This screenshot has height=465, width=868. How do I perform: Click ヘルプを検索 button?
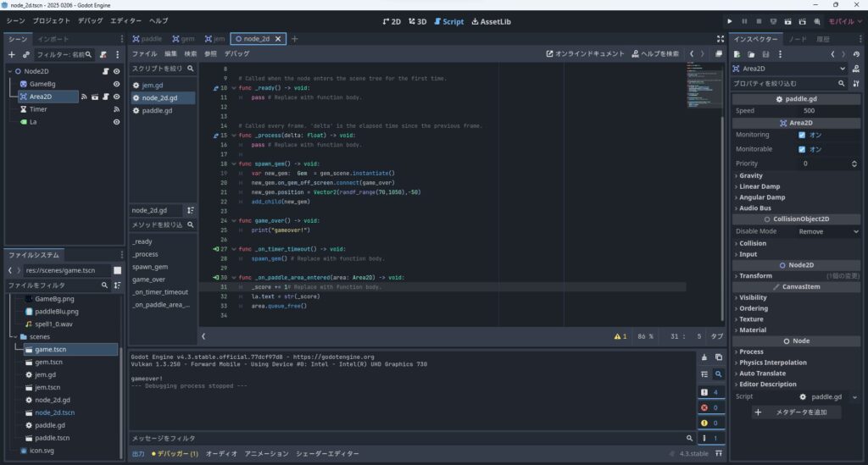pyautogui.click(x=655, y=53)
